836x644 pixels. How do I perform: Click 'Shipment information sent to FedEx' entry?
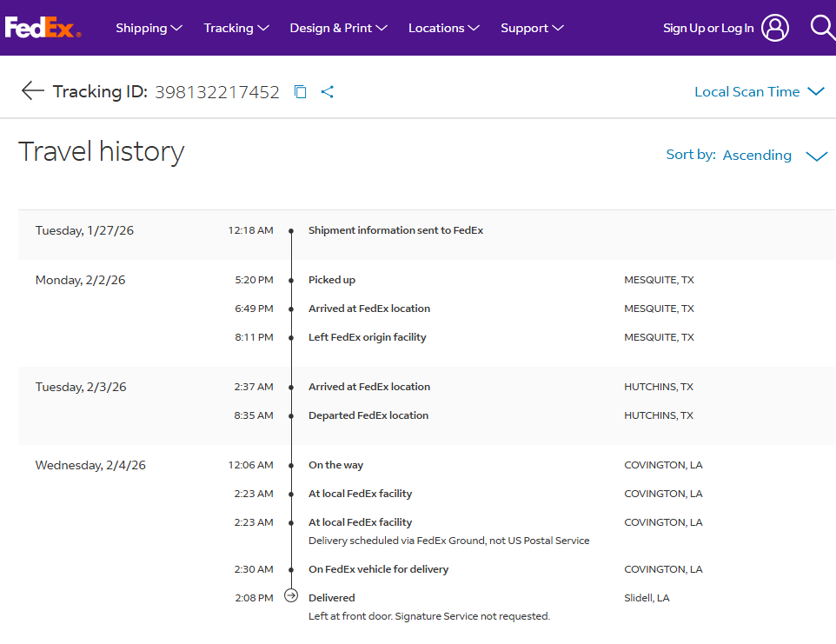pyautogui.click(x=395, y=230)
